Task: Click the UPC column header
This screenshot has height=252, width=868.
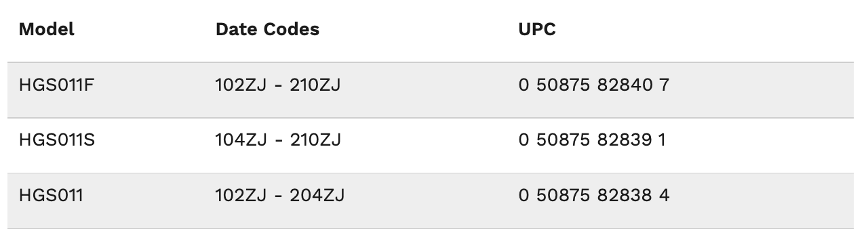Action: pos(537,30)
